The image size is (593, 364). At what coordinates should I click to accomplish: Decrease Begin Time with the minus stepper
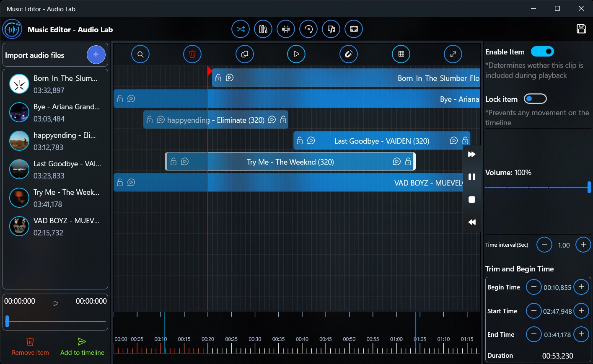533,287
